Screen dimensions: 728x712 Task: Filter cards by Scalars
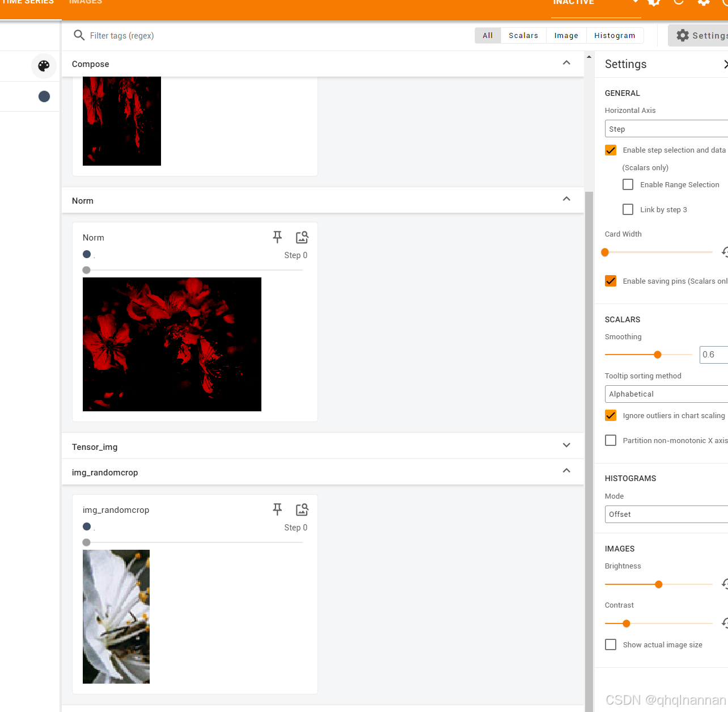(x=523, y=35)
